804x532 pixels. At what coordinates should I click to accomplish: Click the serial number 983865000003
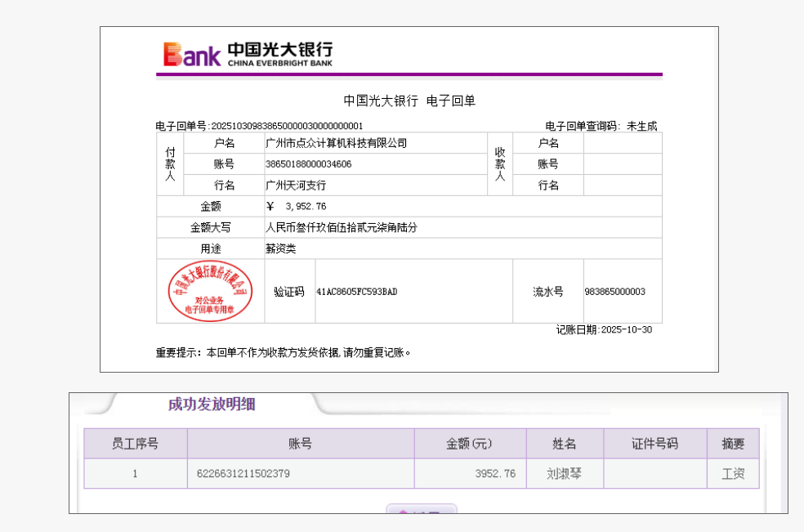pos(614,292)
